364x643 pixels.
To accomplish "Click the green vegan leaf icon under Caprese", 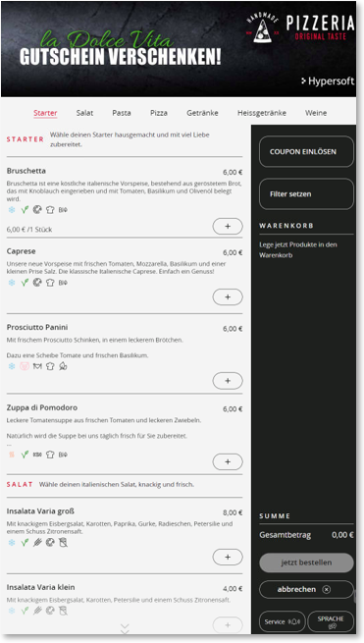I will [25, 283].
